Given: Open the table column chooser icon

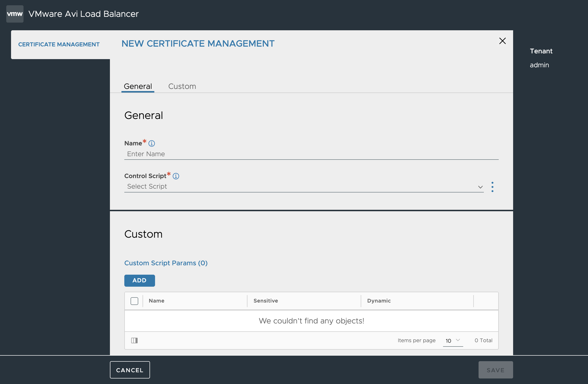Looking at the screenshot, I should (x=134, y=341).
